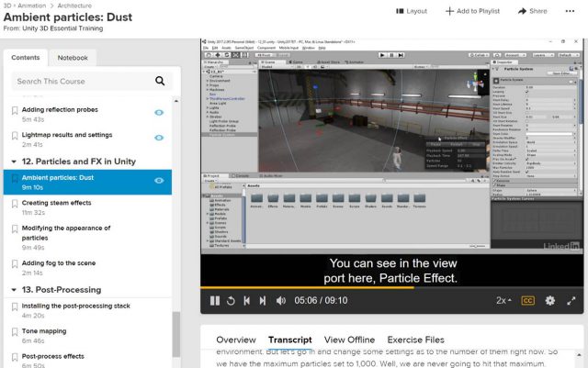
Task: Open video settings gear
Action: coord(549,300)
